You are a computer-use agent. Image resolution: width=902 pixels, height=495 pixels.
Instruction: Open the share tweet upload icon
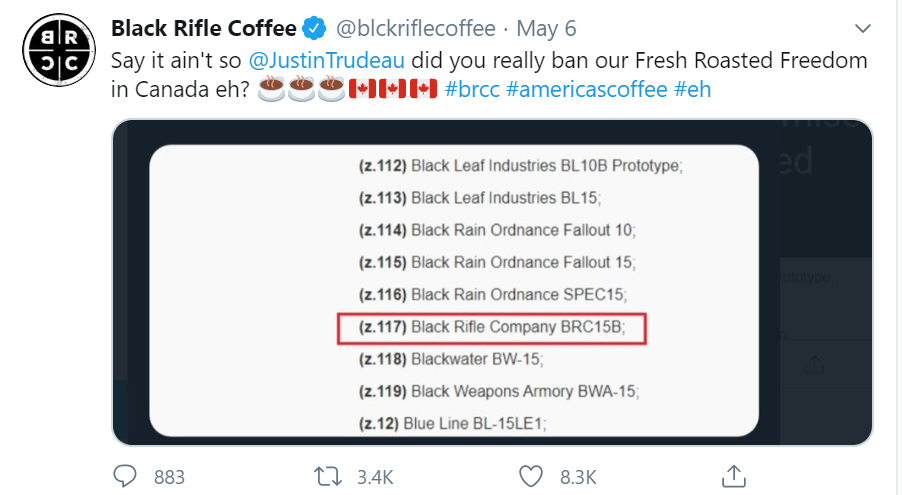click(x=733, y=476)
